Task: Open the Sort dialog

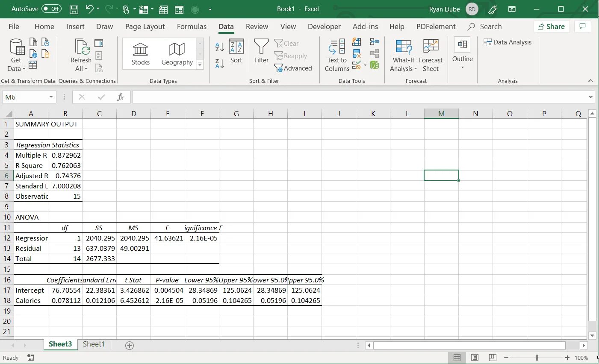Action: pos(236,51)
